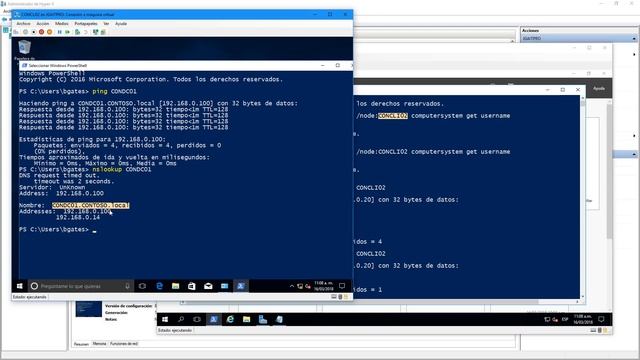
Task: Open Edge browser in CONCLI02 VM taskbar
Action: (159, 286)
